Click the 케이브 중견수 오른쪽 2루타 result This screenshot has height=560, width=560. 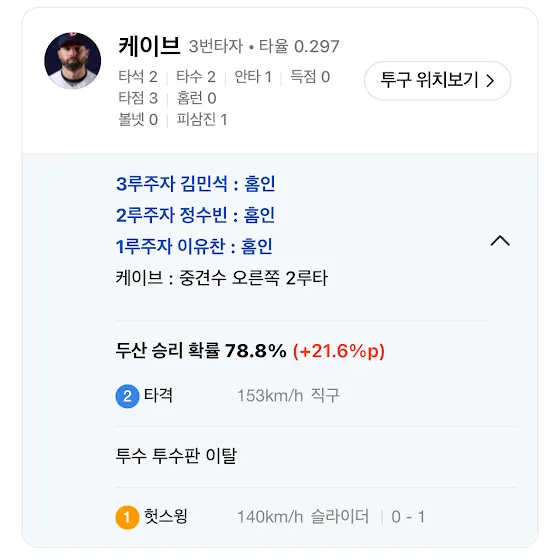[x=221, y=278]
